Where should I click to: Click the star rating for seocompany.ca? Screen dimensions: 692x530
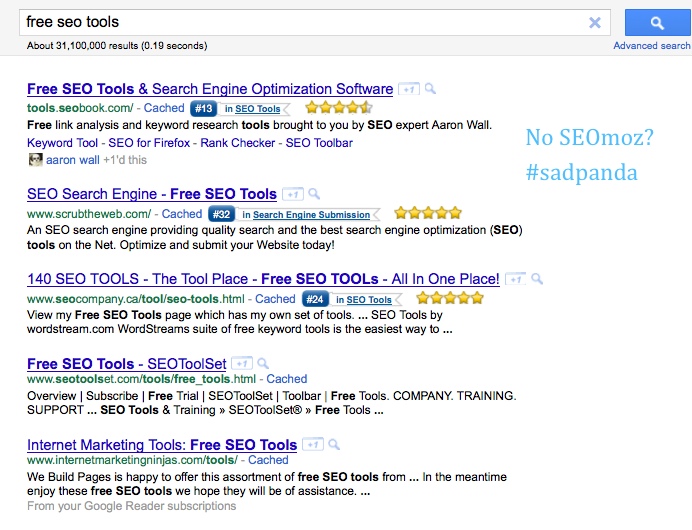(450, 298)
